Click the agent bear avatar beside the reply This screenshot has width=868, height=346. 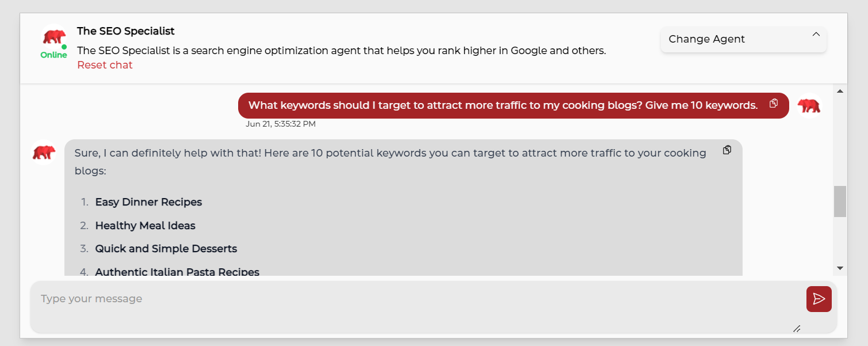click(44, 153)
